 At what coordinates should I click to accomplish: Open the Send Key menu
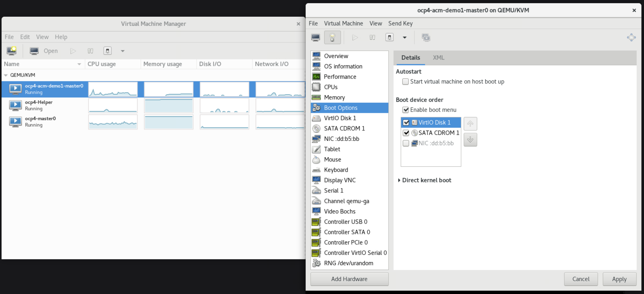400,24
